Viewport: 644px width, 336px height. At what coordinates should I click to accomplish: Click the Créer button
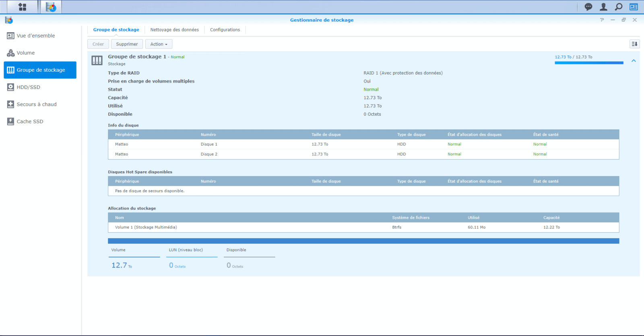click(x=98, y=44)
